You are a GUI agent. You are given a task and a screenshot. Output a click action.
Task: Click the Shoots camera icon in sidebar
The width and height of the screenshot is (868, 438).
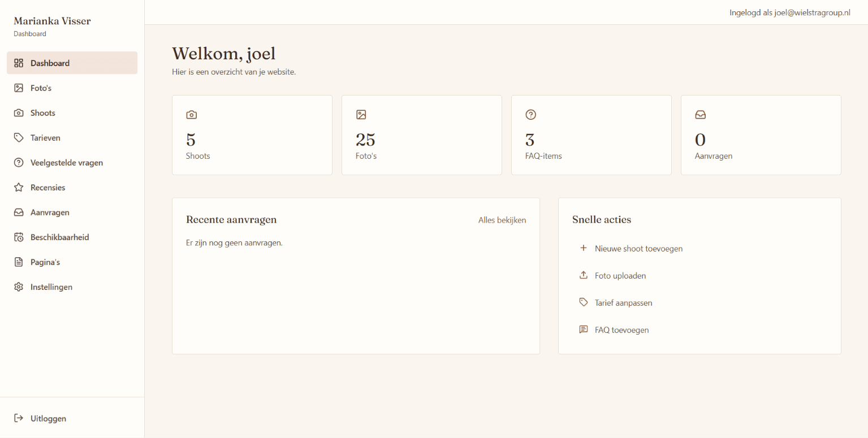point(19,113)
